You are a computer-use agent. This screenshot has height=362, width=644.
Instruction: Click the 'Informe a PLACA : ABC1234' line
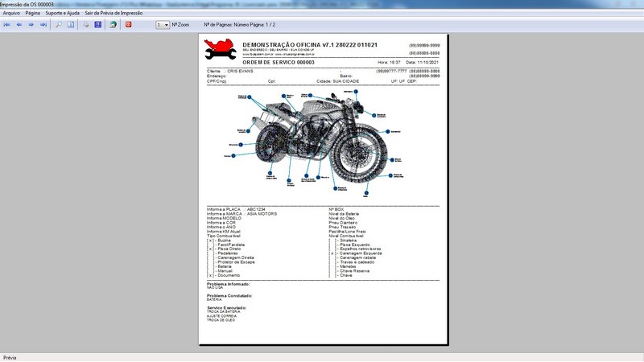pos(236,209)
